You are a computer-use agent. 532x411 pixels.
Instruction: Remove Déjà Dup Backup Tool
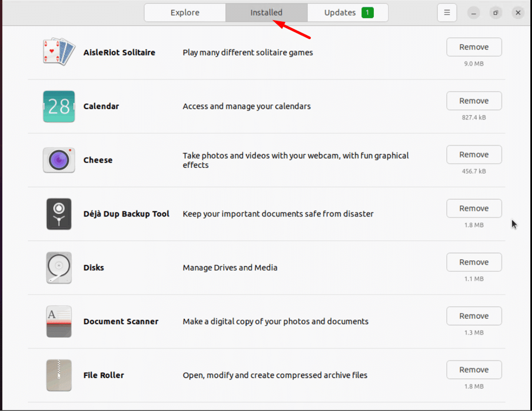click(474, 208)
